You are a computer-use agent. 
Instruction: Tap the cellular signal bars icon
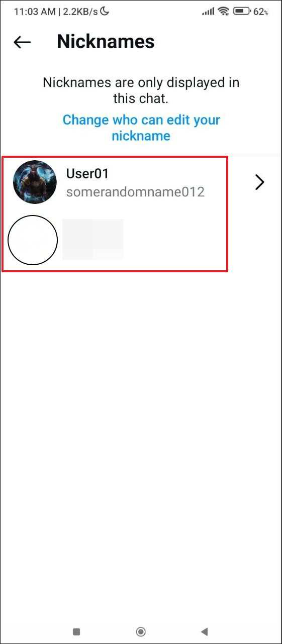[x=208, y=12]
